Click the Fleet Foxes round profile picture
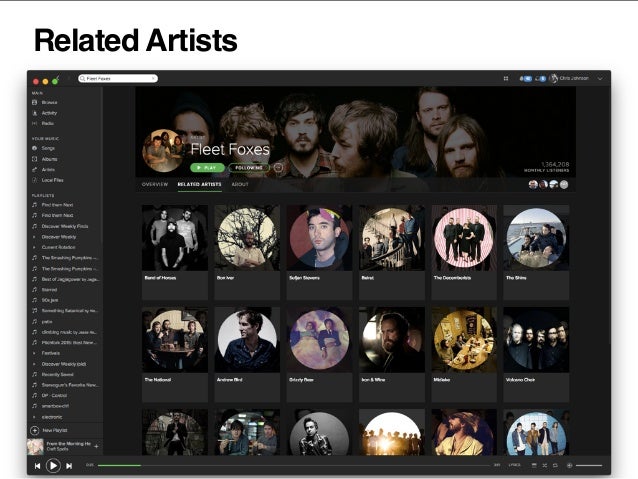 tap(164, 151)
